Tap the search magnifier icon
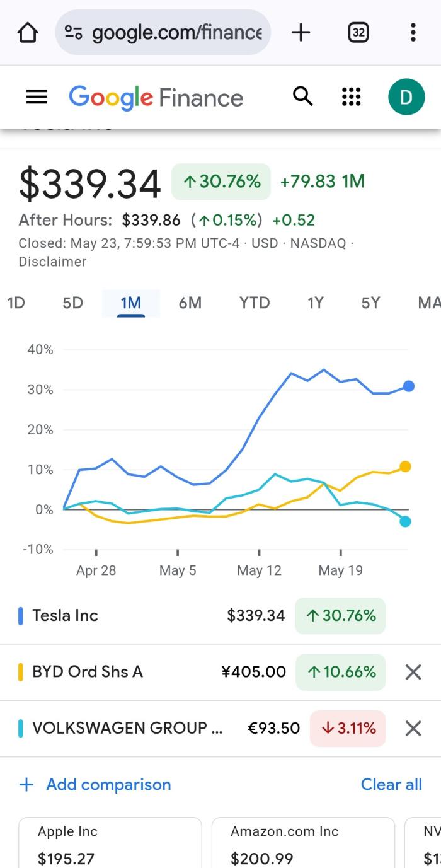Viewport: 441px width, 868px height. coord(303,96)
